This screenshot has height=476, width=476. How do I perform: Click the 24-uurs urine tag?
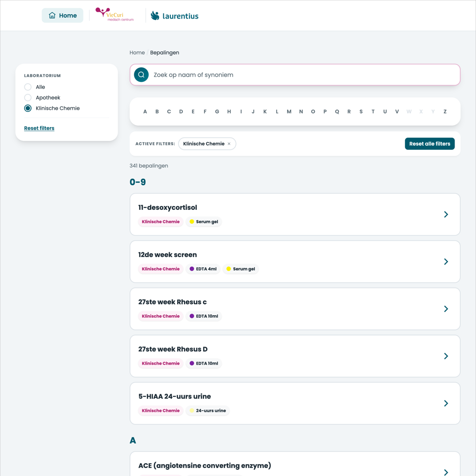tap(208, 410)
